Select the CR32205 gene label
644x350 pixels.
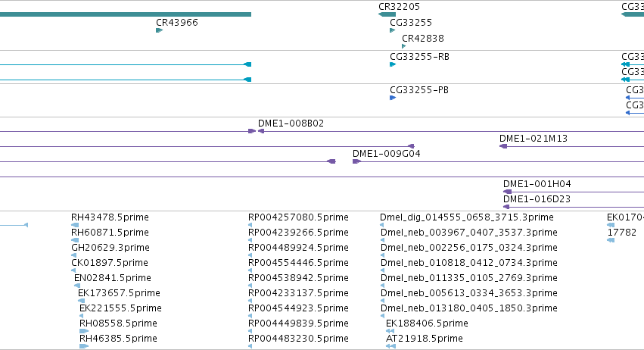(x=400, y=7)
